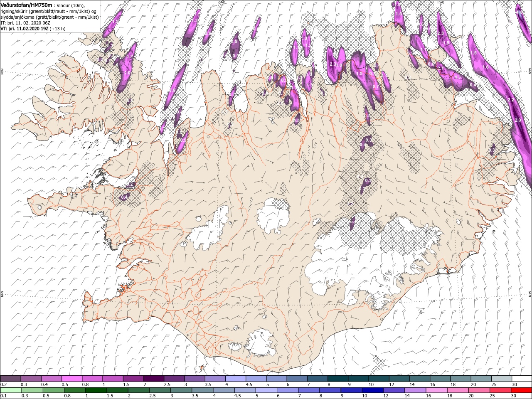Image resolution: width=532 pixels, height=399 pixels.
Task: Click the dark navy swatch labeled 10 in the bottom legend row
Action: pyautogui.click(x=372, y=390)
